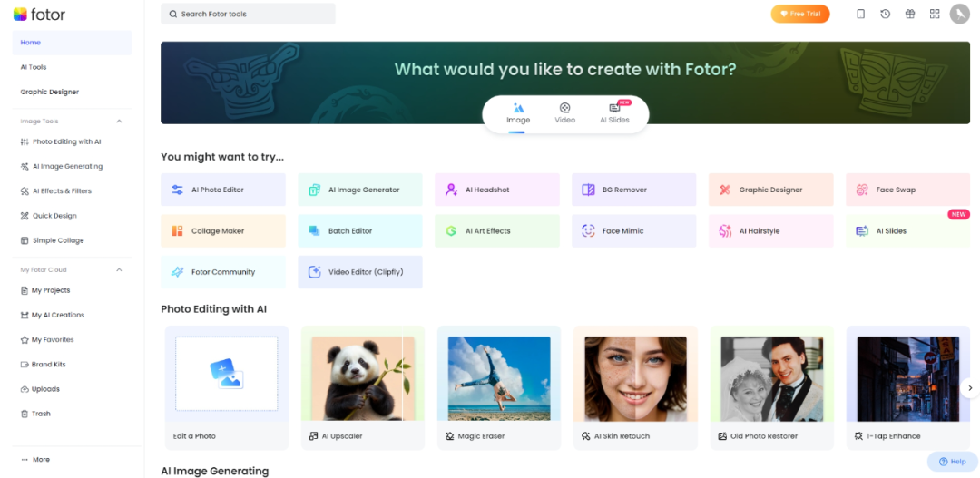This screenshot has width=980, height=478.
Task: Click the Face Mimic tile icon
Action: 588,231
